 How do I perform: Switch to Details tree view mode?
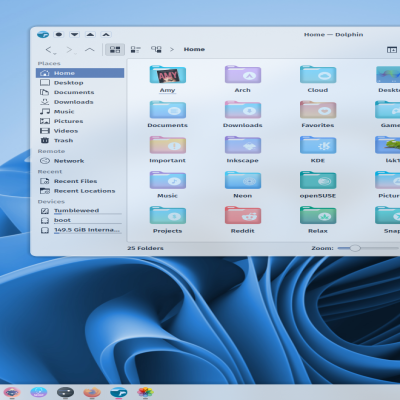(x=156, y=50)
